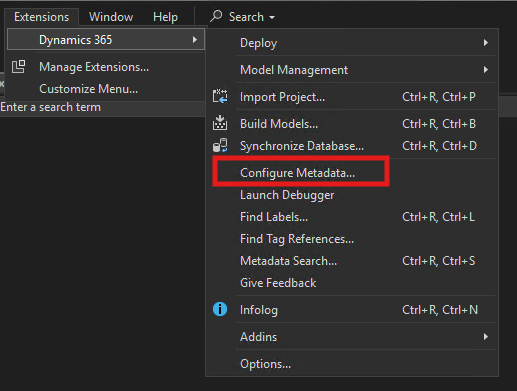Click the Import Project icon
The height and width of the screenshot is (391, 517).
220,96
